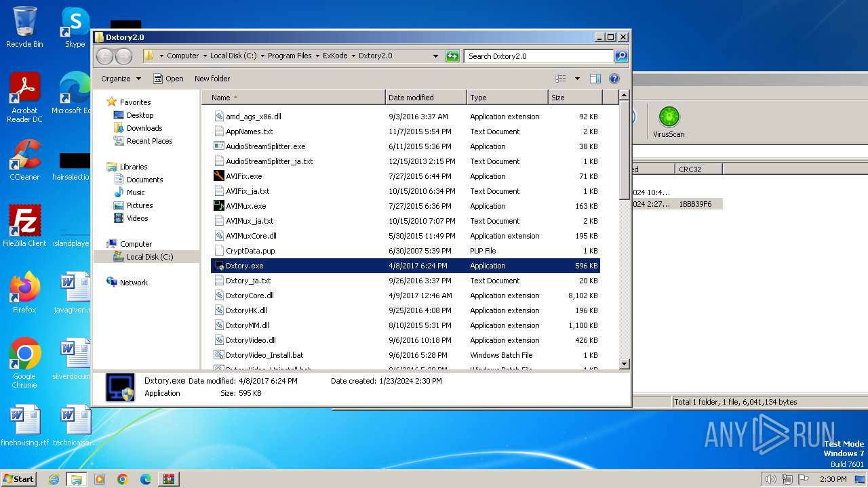The image size is (868, 488).
Task: Click the WinRAR taskbar icon
Action: (x=169, y=479)
